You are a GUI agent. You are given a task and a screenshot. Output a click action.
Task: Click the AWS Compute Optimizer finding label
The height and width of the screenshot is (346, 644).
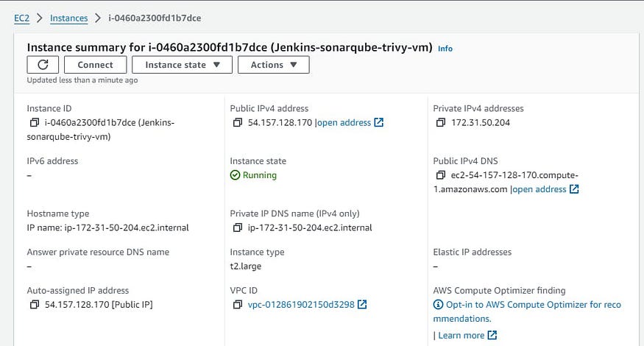pyautogui.click(x=500, y=291)
